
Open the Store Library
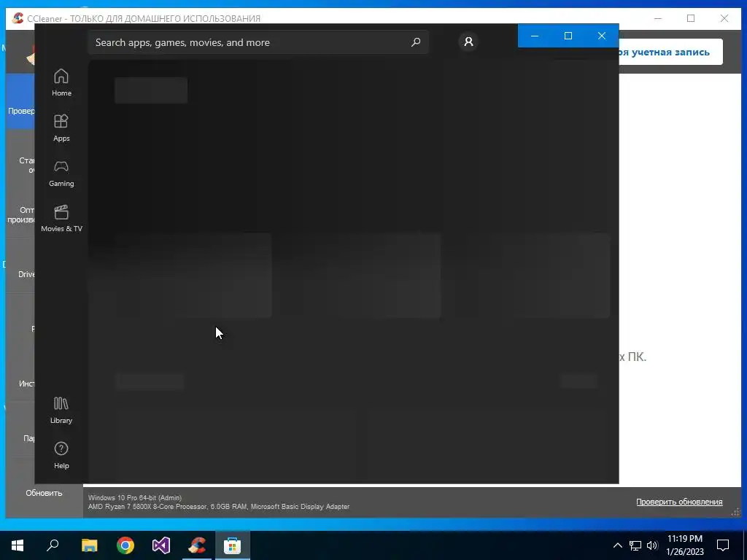tap(61, 411)
